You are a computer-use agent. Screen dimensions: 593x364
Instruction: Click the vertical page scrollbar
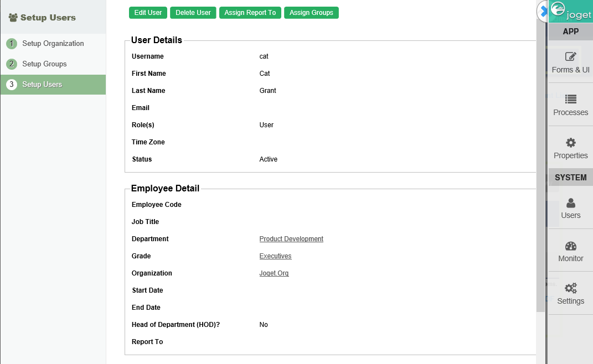pyautogui.click(x=540, y=166)
